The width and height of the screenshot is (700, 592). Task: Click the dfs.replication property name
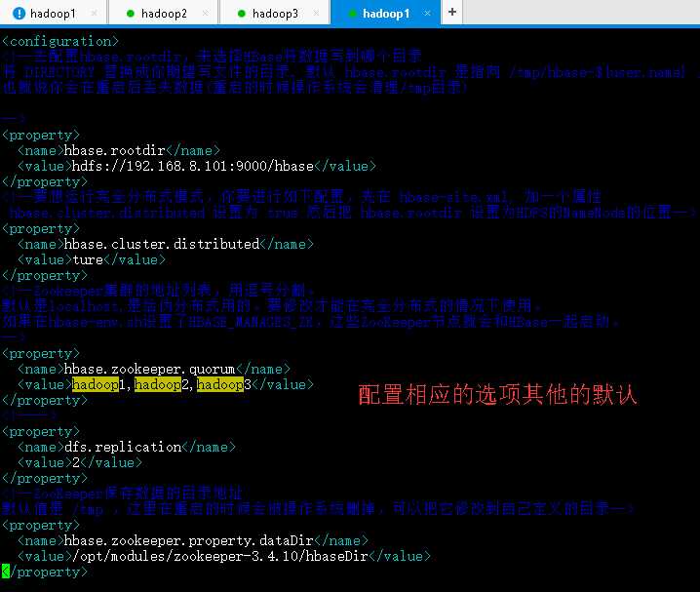(123, 447)
